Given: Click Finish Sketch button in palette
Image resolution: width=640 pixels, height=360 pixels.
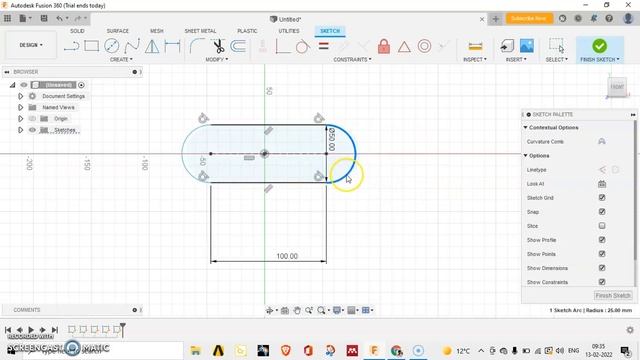Looking at the screenshot, I should click(613, 296).
